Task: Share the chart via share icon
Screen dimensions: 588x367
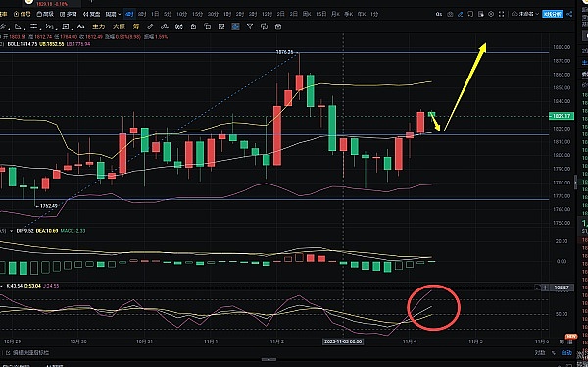Action: 569,15
